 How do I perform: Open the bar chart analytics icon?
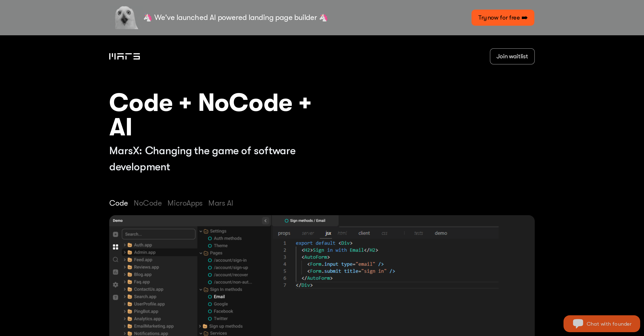[115, 272]
